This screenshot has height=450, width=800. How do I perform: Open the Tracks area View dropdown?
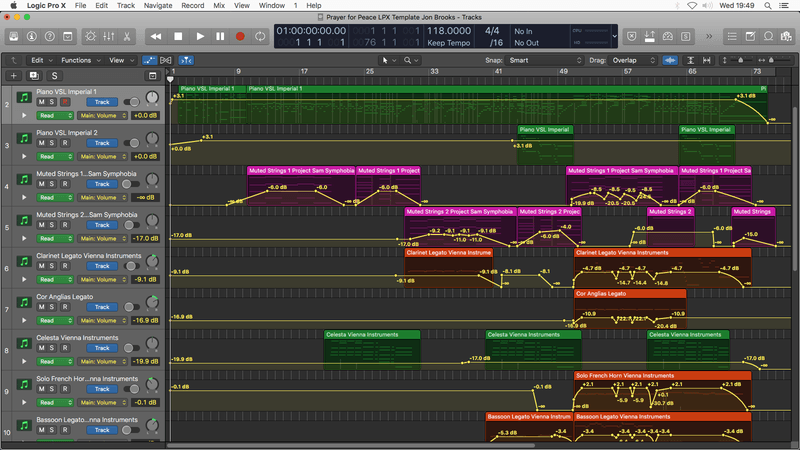click(x=121, y=60)
